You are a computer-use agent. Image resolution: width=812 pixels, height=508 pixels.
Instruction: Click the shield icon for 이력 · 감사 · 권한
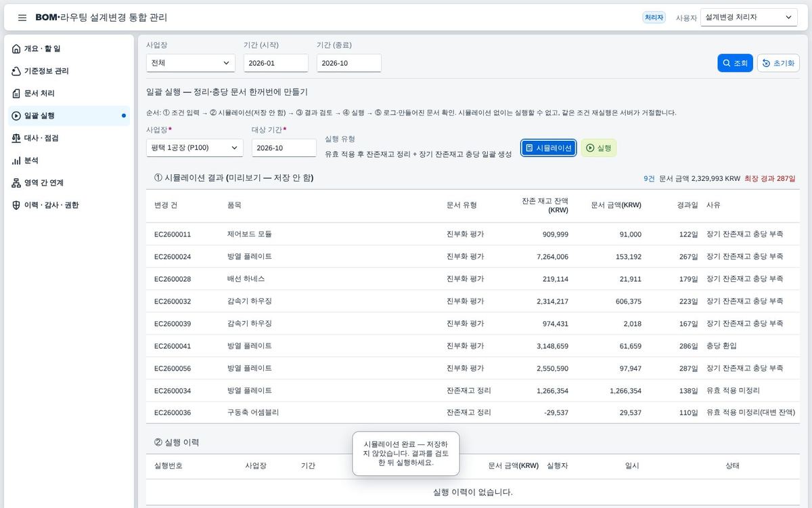[x=16, y=205]
